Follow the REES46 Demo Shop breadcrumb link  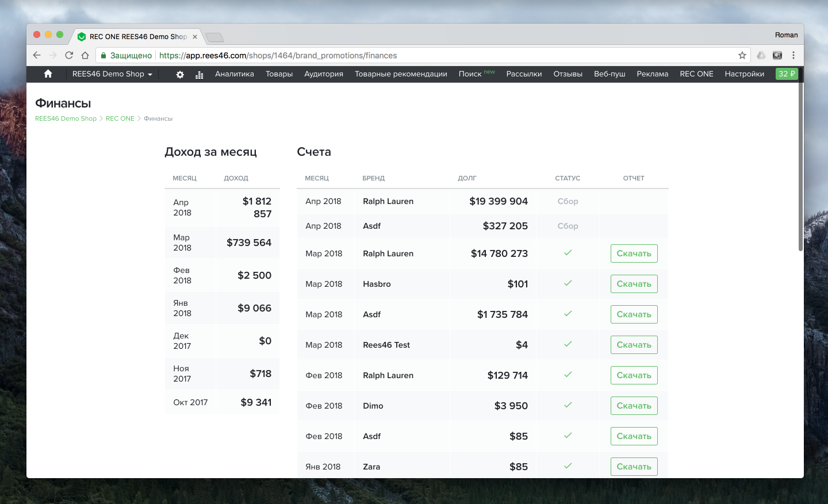coord(66,118)
